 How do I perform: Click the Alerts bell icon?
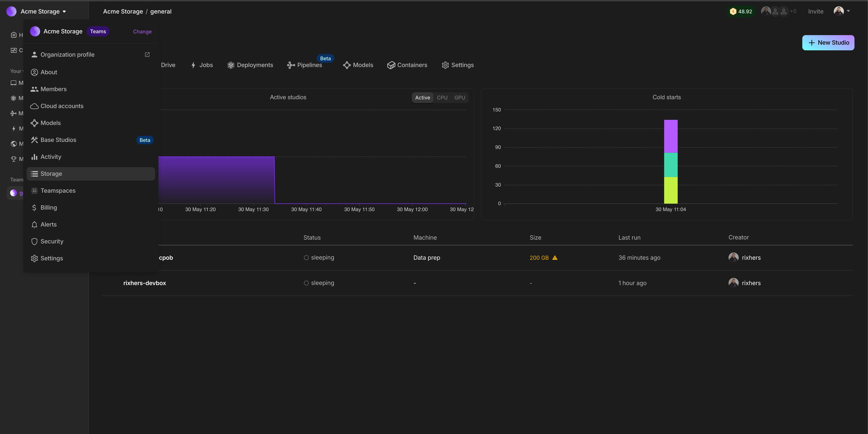(34, 225)
